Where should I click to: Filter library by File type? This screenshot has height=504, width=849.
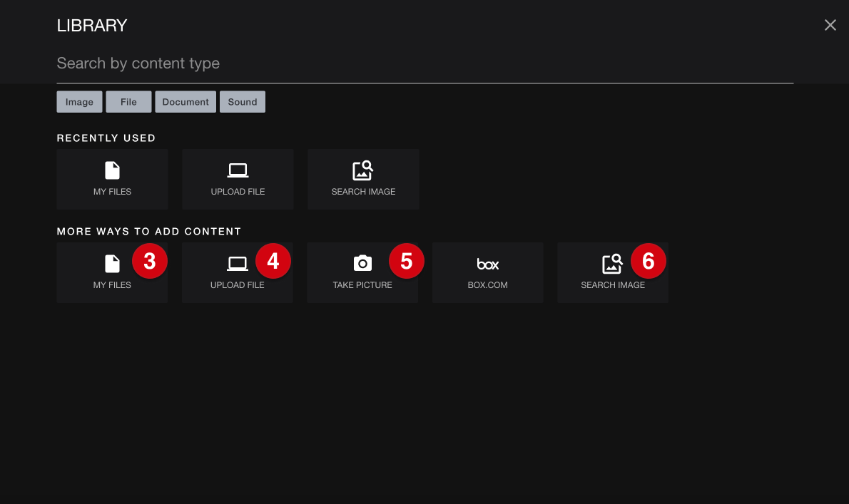(129, 102)
